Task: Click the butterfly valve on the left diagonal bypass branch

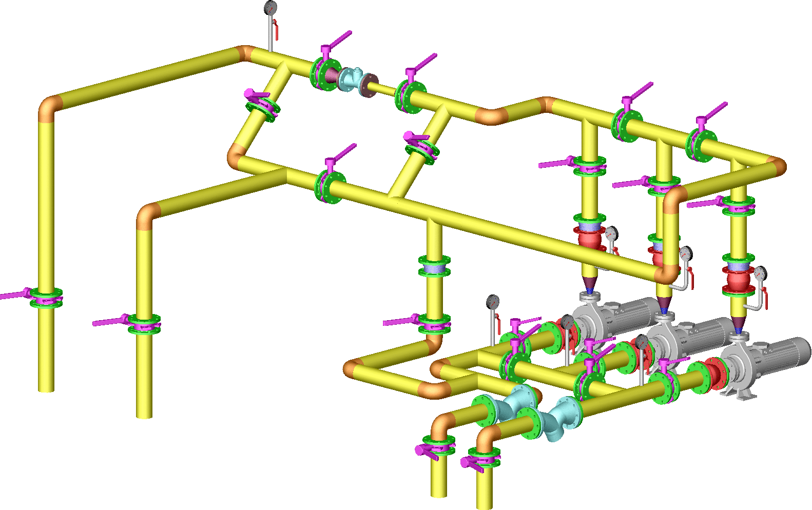Action: point(262,105)
